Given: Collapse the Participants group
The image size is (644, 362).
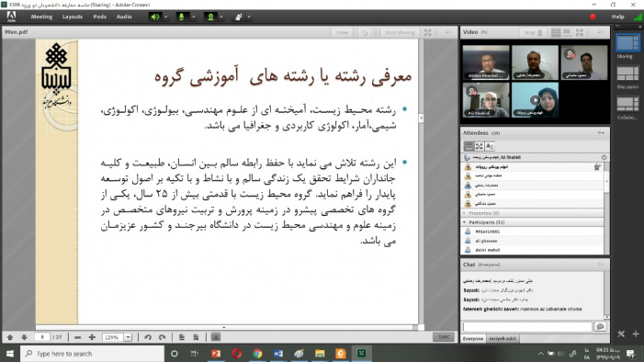Looking at the screenshot, I should coord(465,222).
